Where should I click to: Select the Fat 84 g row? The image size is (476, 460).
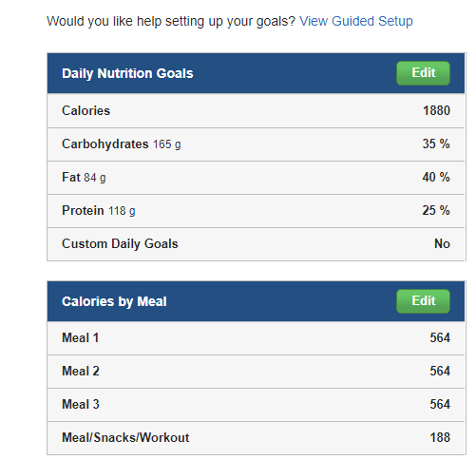[x=256, y=178]
